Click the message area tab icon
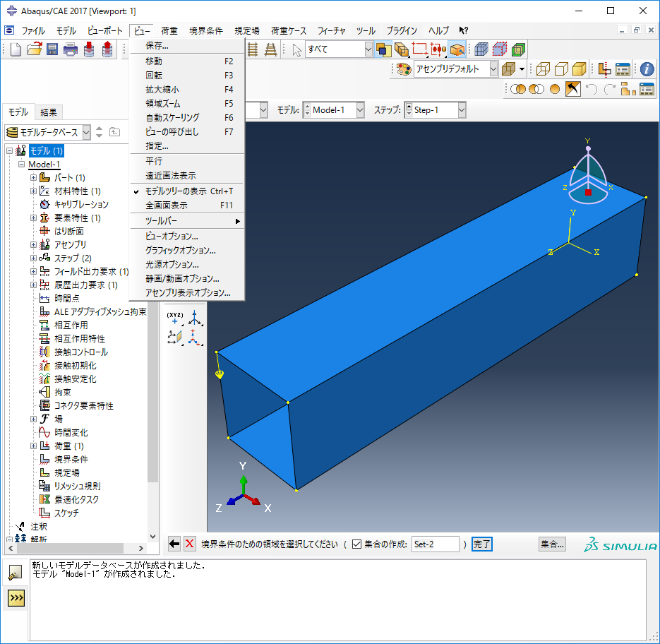Viewport: 660px width, 644px height. (x=15, y=572)
